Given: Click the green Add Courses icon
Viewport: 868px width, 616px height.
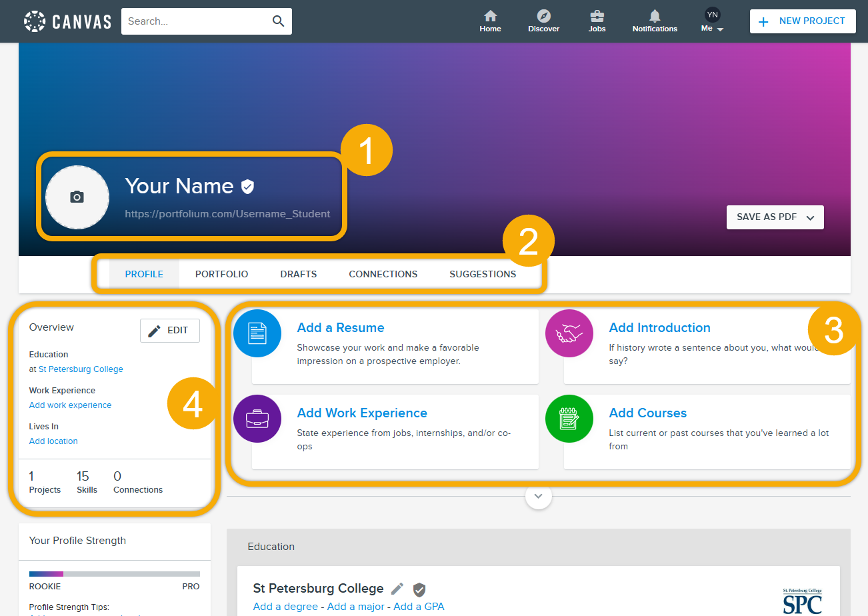Looking at the screenshot, I should (569, 419).
